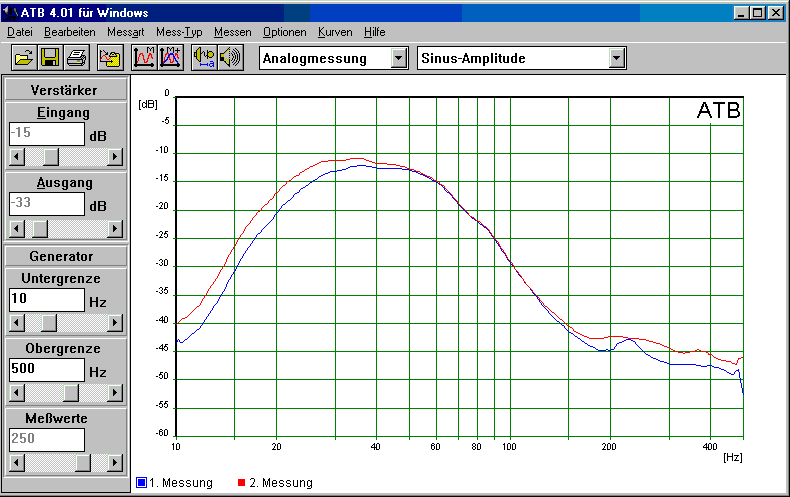Screen dimensions: 790x497
Task: Click the save floppy disk icon
Action: 48,58
